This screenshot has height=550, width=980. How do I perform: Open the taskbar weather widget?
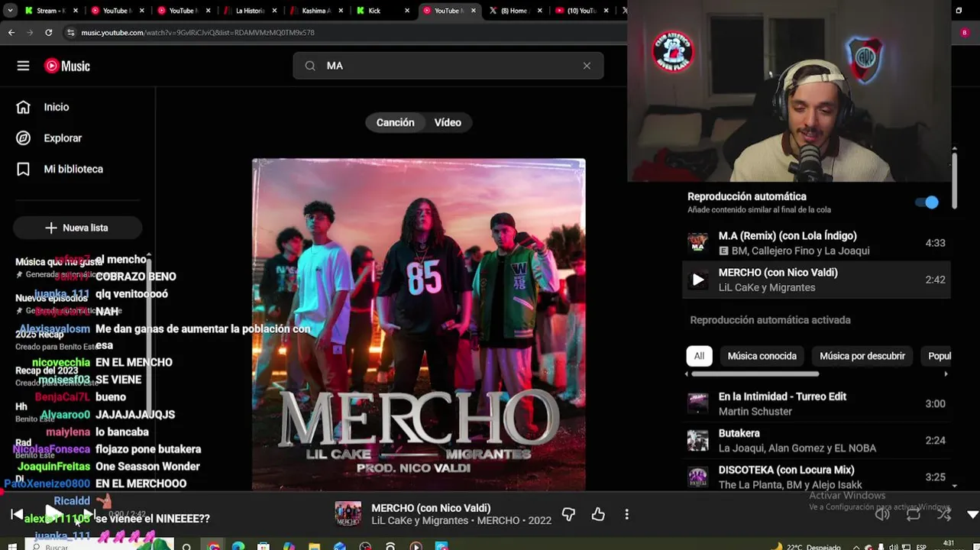806,546
